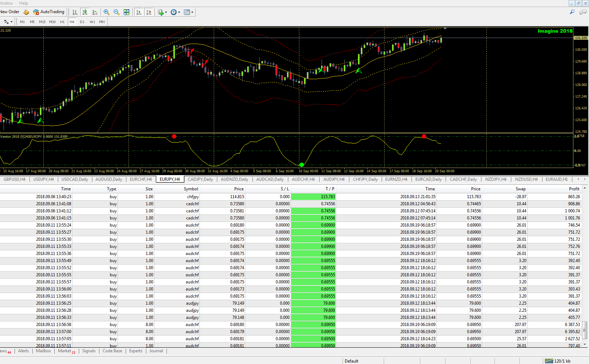The image size is (589, 364).
Task: Open the AUDCHF,H4 chart tab
Action: coord(303,179)
